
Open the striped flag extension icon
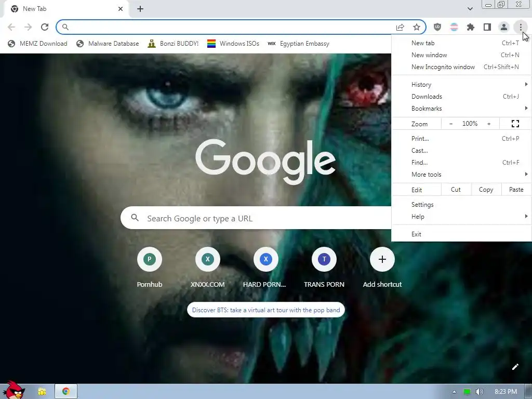(454, 27)
